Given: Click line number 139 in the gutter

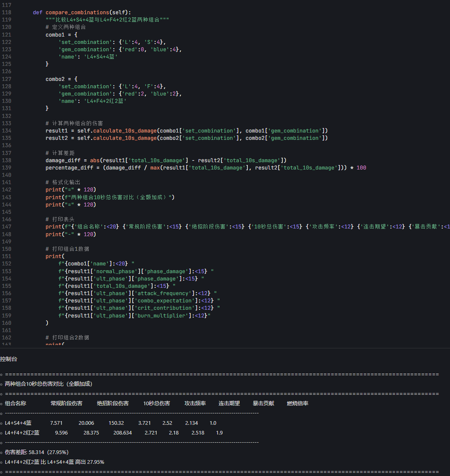Looking at the screenshot, I should pos(7,168).
